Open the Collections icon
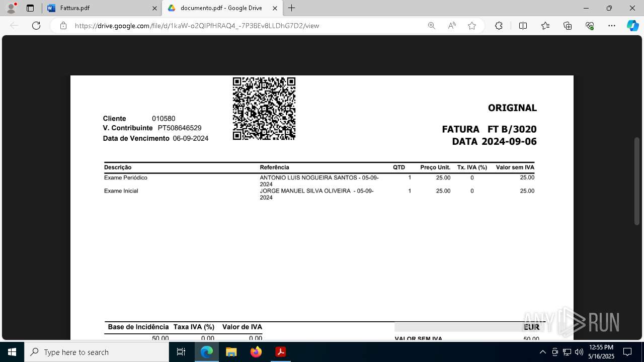Viewport: 644px width, 362px height. [568, 26]
